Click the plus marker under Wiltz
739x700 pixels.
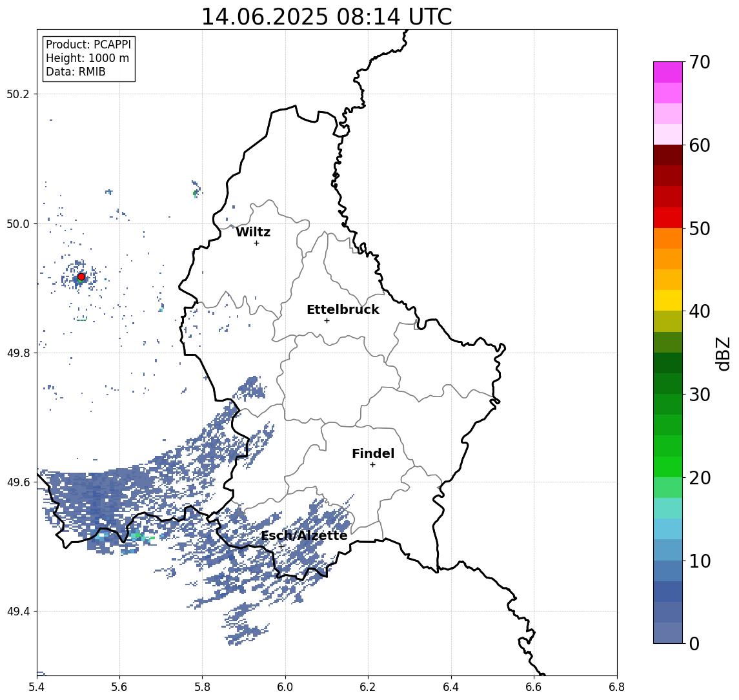click(x=256, y=243)
